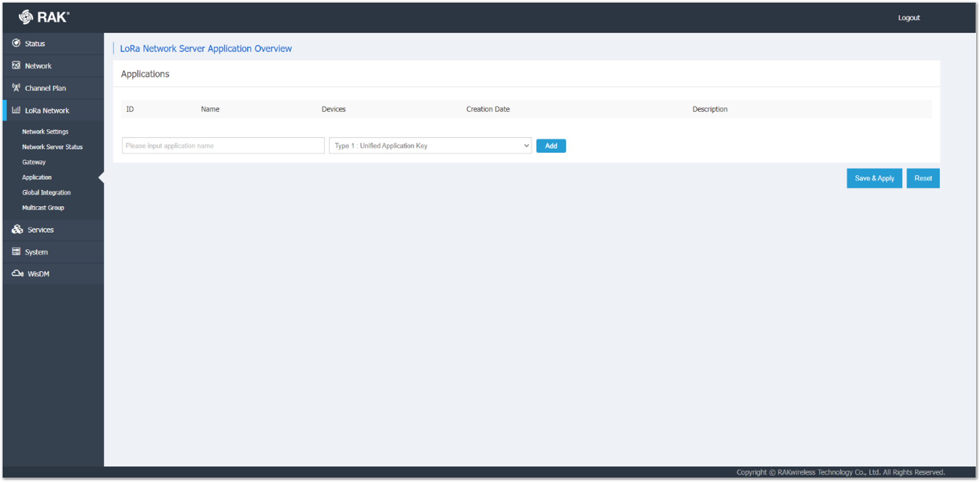Select the Network icon in the sidebar

click(16, 66)
